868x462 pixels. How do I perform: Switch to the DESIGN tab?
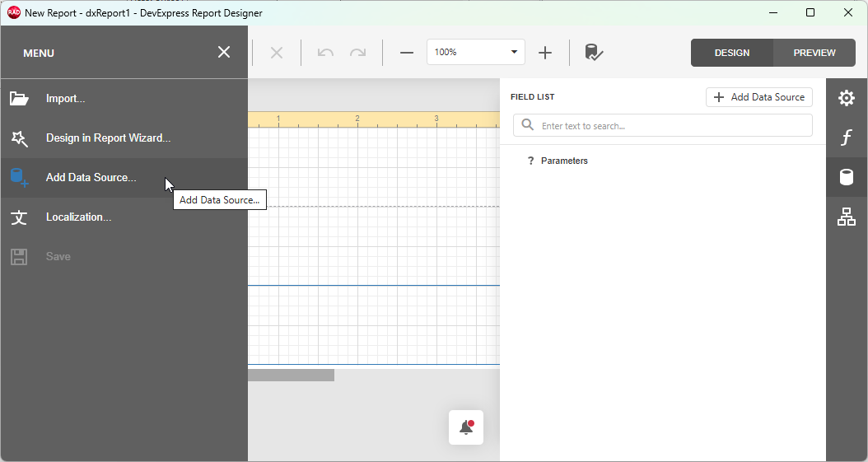coord(732,53)
